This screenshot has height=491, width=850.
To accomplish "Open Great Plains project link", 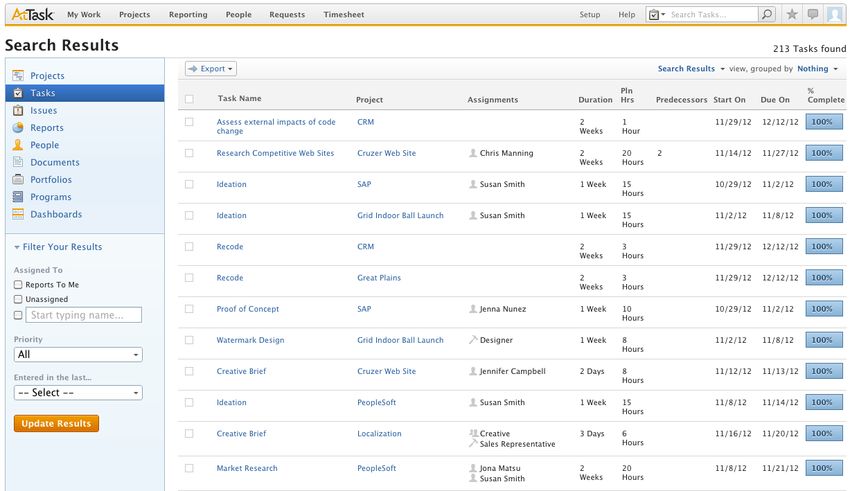I will (x=379, y=277).
